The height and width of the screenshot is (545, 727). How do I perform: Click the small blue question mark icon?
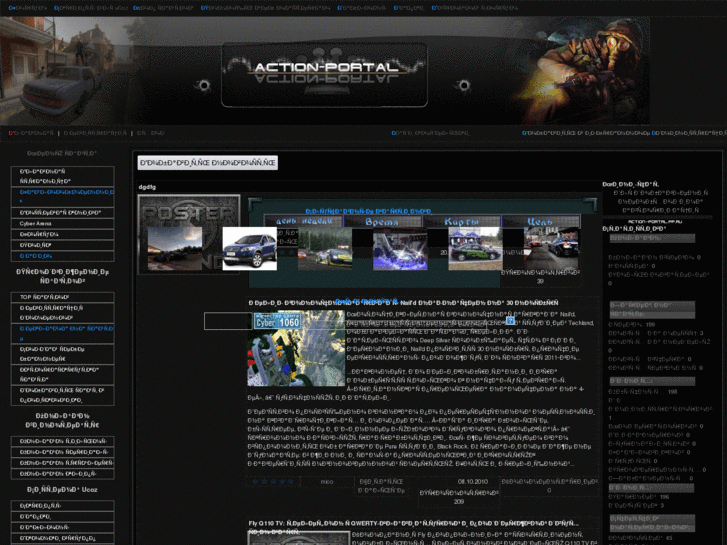pyautogui.click(x=510, y=321)
